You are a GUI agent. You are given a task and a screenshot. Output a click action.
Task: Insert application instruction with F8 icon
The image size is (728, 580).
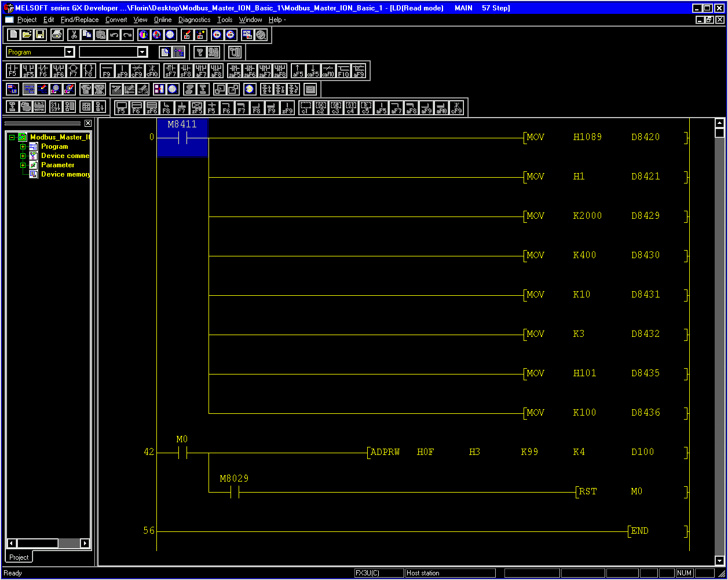tap(88, 71)
